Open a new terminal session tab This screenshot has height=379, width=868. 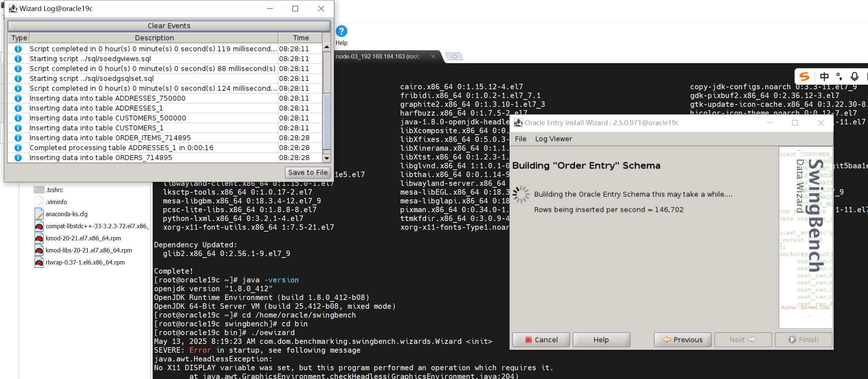pyautogui.click(x=454, y=56)
